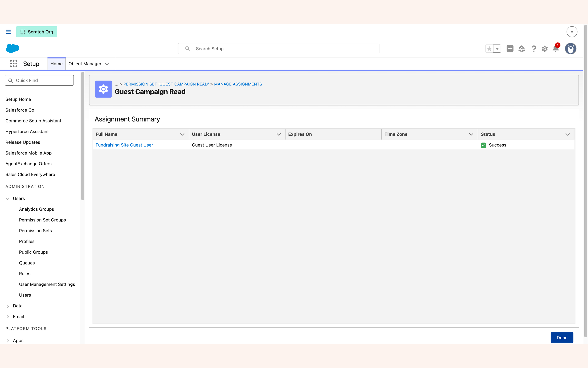The image size is (588, 368).
Task: Open the Help question mark icon
Action: coord(533,49)
